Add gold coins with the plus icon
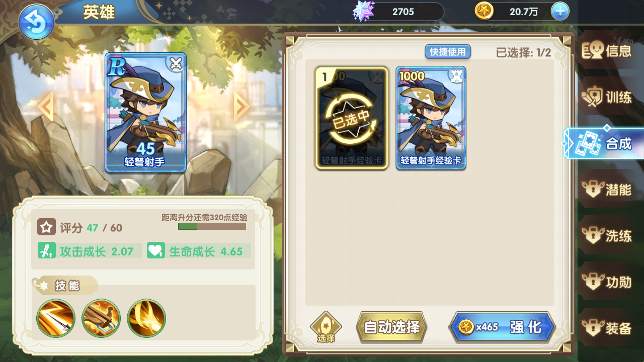Viewport: 644px width, 362px height. pos(560,11)
